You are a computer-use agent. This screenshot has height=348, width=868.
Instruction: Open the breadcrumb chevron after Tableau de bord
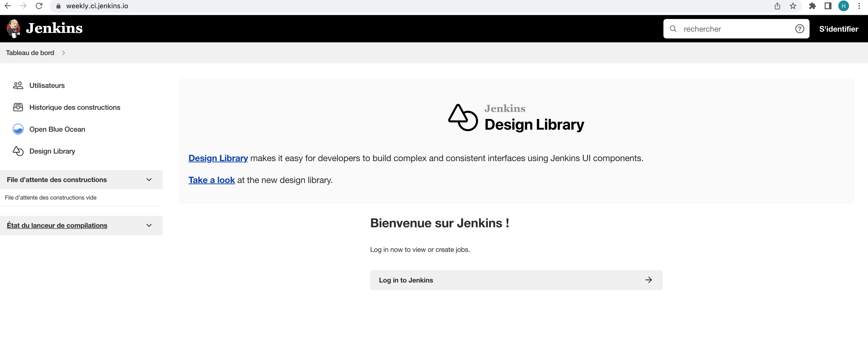coord(63,53)
